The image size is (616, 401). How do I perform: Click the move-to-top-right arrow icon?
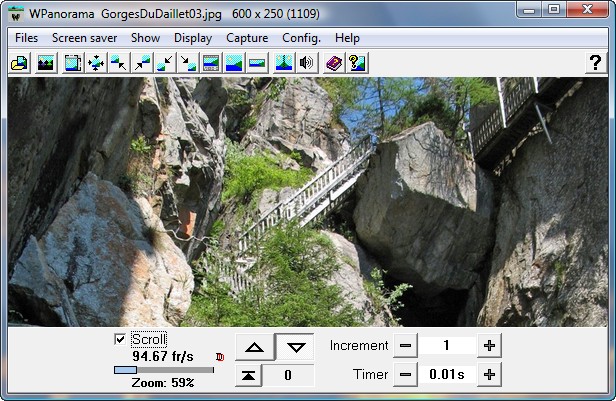pyautogui.click(x=142, y=63)
